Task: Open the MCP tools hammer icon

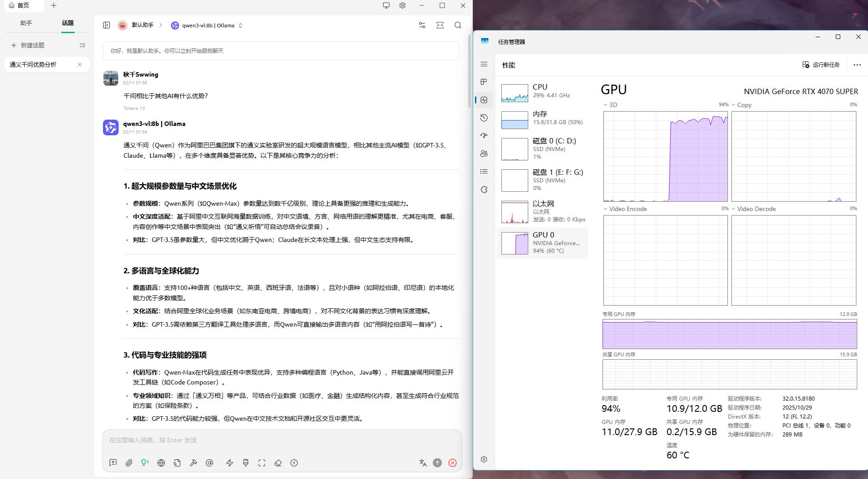Action: 193,463
